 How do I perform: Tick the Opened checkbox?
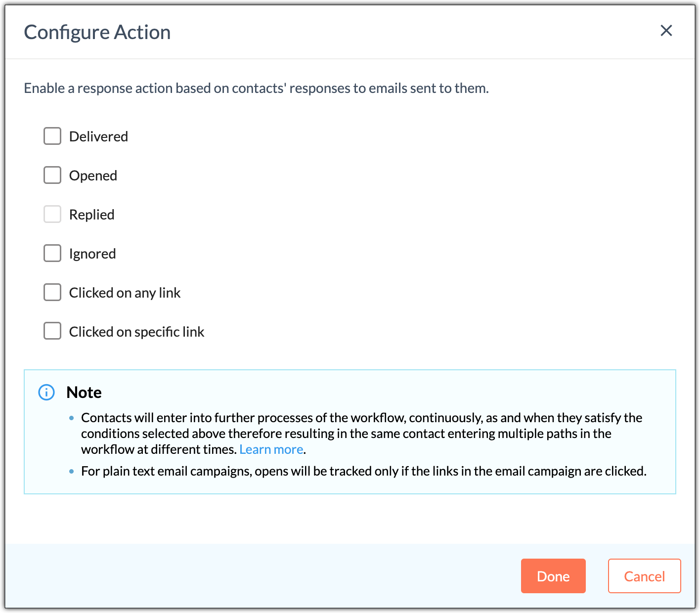click(x=52, y=175)
